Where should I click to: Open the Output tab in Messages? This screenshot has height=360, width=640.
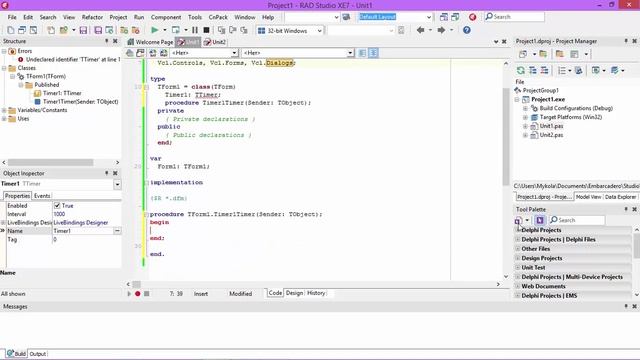point(38,354)
